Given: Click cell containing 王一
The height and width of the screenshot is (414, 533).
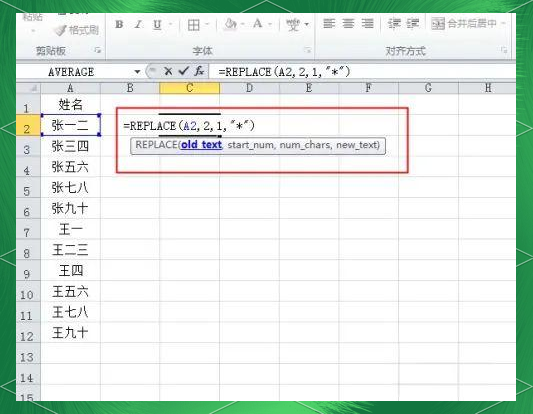Looking at the screenshot, I should point(70,229).
